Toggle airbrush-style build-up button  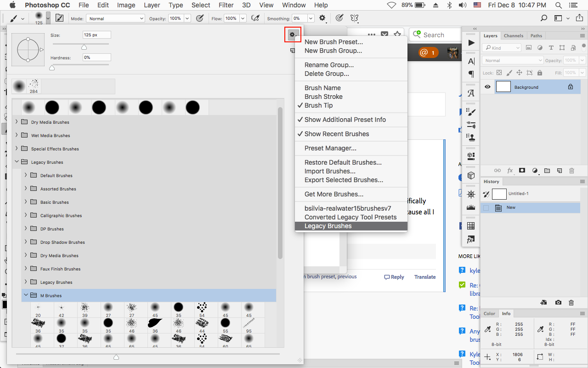255,18
